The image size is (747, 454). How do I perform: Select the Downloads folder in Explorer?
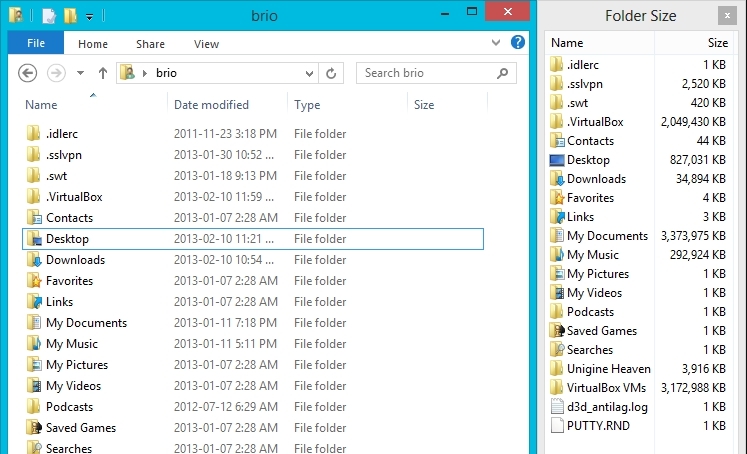pyautogui.click(x=253, y=260)
